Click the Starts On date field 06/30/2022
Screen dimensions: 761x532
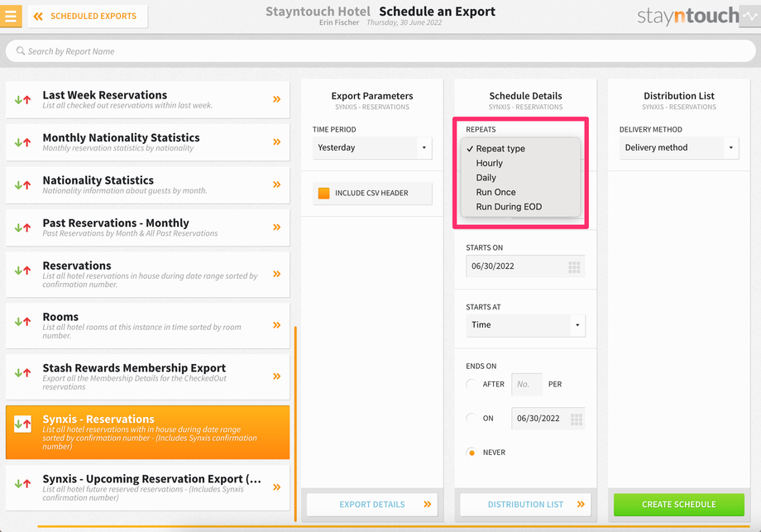pyautogui.click(x=525, y=266)
